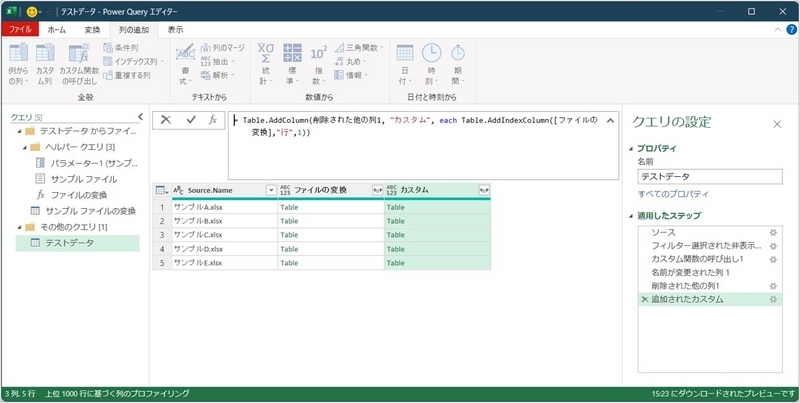Switch to the ホーム tab
The image size is (800, 403).
(x=57, y=30)
